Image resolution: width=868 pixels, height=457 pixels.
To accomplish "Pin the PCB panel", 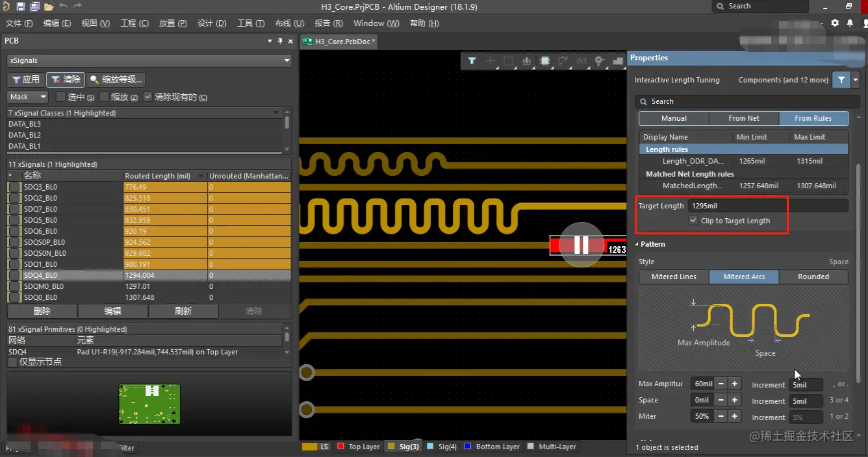I will coord(280,41).
